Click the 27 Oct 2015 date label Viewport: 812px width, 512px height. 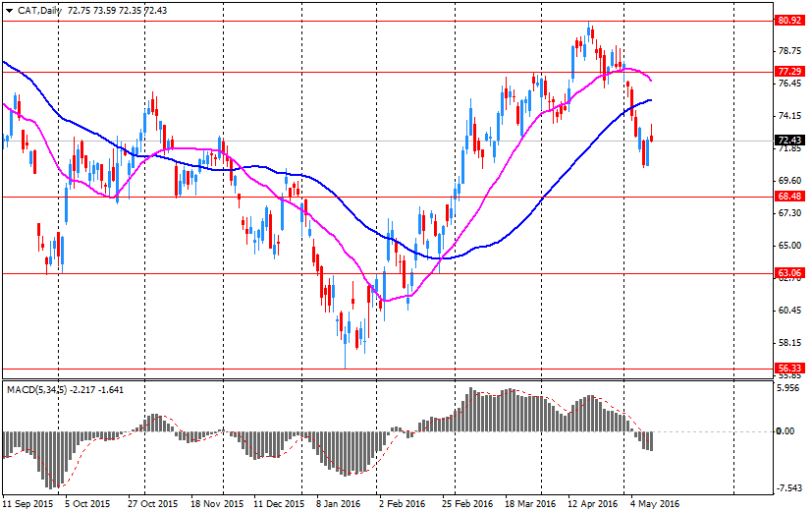coord(152,504)
